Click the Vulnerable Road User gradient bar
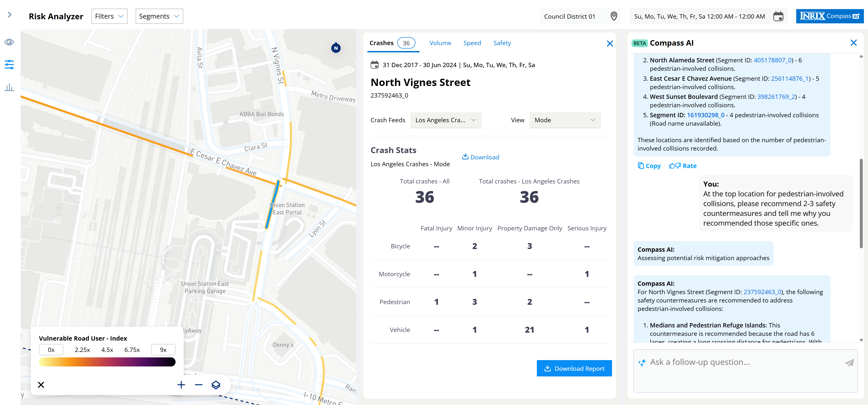Screen dimensions: 868x405 coord(107,362)
